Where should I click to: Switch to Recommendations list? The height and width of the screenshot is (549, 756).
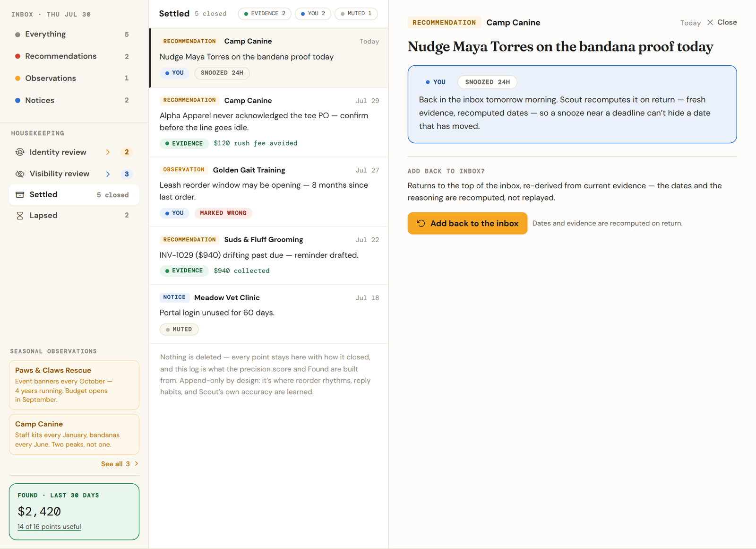[x=74, y=56]
